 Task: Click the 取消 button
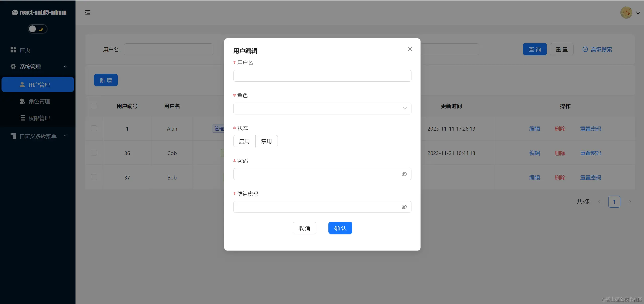point(304,228)
